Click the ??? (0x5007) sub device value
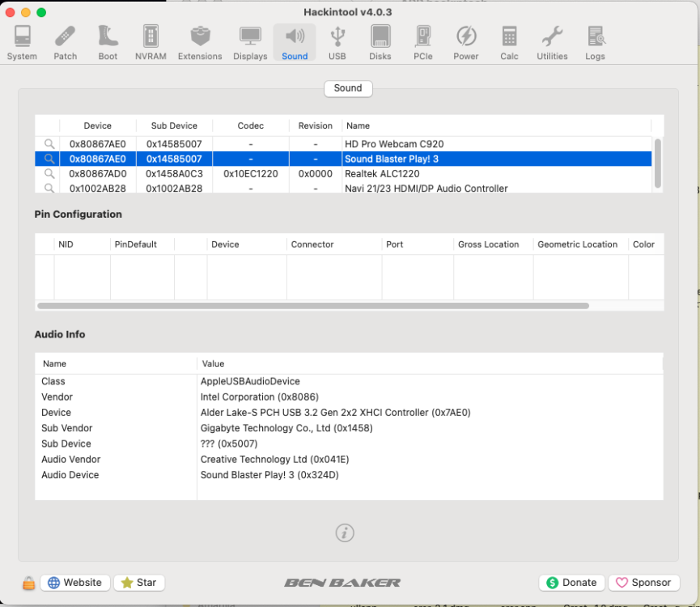Image resolution: width=700 pixels, height=607 pixels. pyautogui.click(x=228, y=444)
